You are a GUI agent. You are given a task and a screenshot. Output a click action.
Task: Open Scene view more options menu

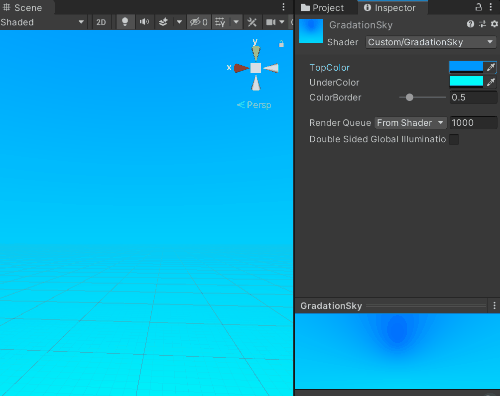tap(283, 7)
